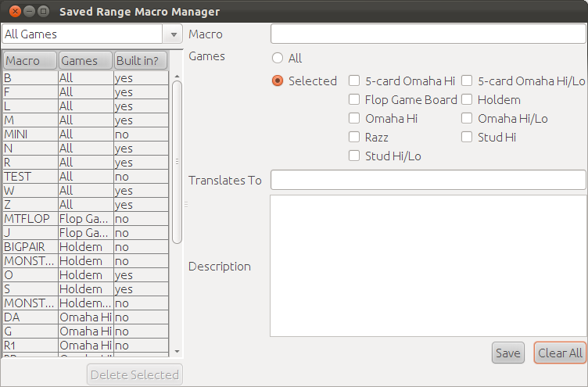This screenshot has width=588, height=387.
Task: Select the All games radio button
Action: [x=278, y=58]
